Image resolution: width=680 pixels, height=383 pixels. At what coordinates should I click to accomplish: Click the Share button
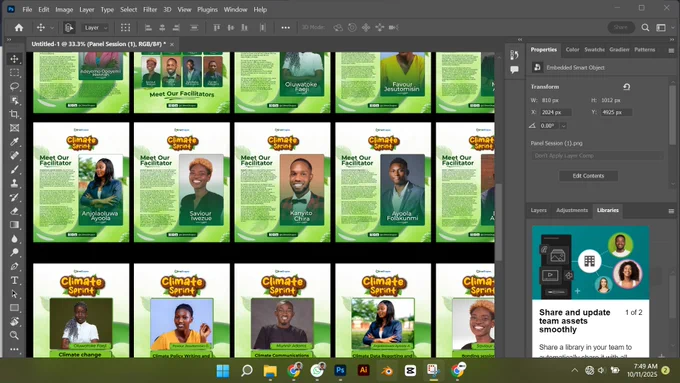click(621, 27)
